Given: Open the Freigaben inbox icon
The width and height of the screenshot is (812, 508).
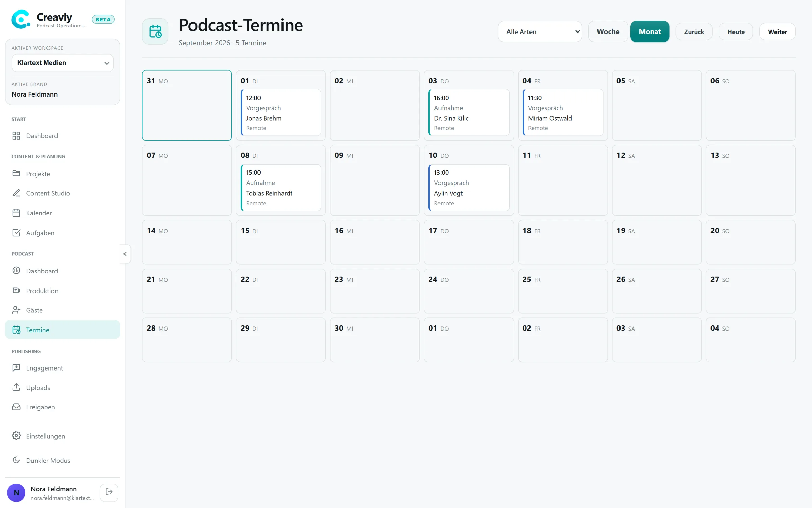Looking at the screenshot, I should (16, 407).
